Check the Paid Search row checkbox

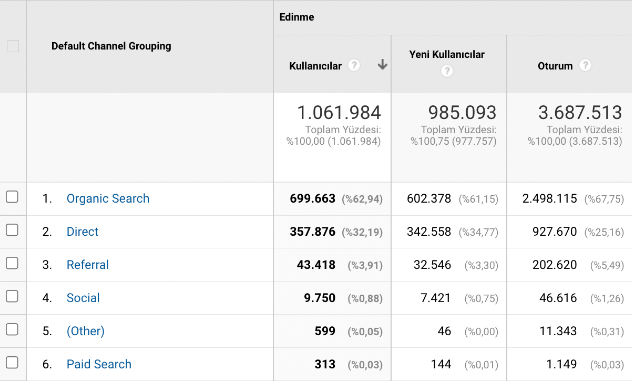coord(12,362)
